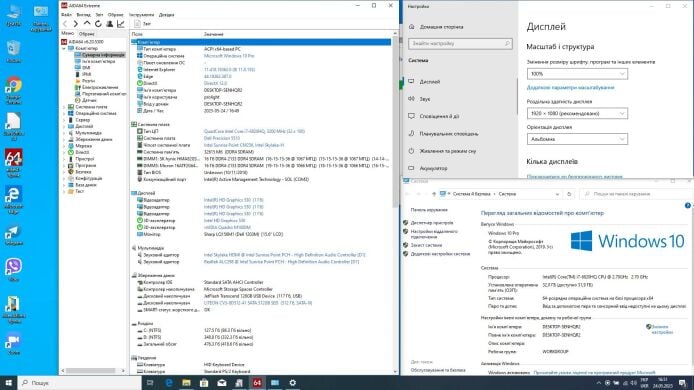
Task: Open Захист системи in System window
Action: pos(426,245)
